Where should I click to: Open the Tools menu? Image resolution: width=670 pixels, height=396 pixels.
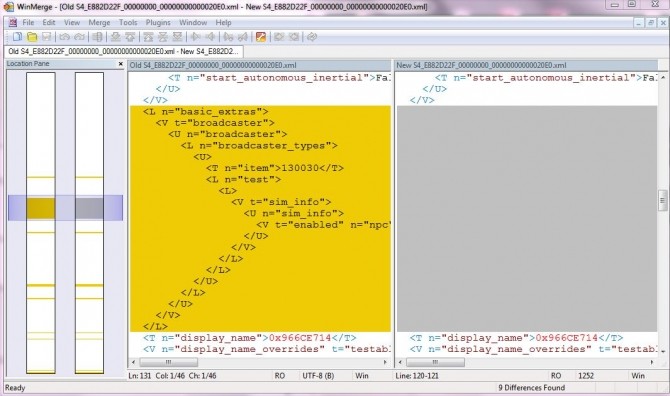click(x=128, y=22)
